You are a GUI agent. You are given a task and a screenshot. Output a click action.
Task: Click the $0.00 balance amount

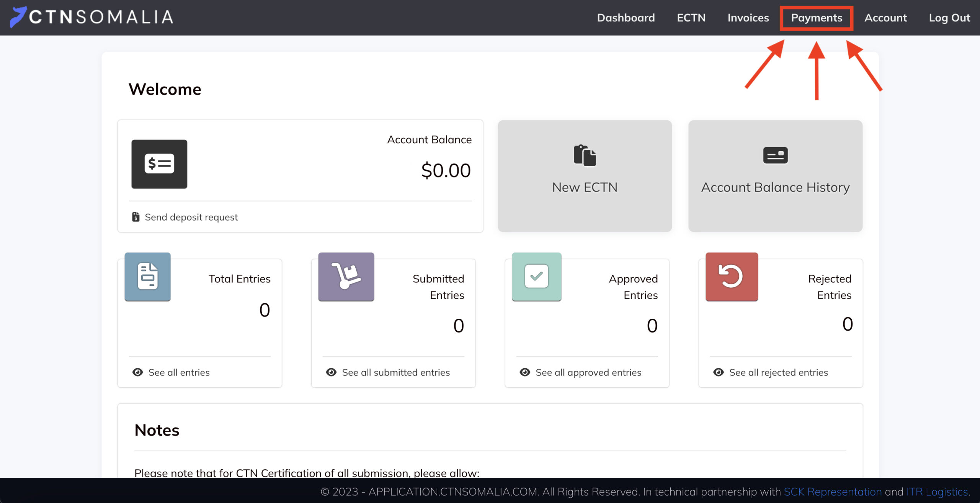click(x=446, y=170)
